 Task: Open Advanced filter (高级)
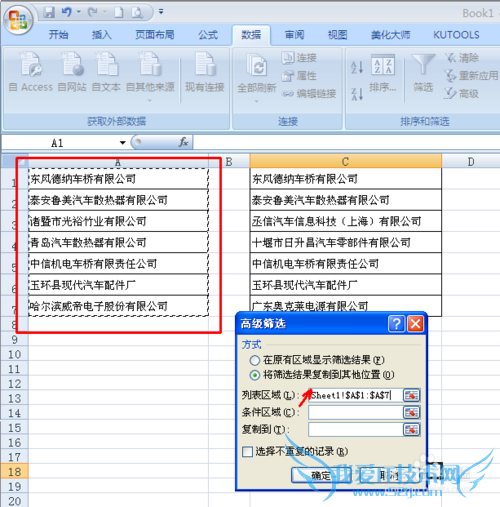point(462,94)
